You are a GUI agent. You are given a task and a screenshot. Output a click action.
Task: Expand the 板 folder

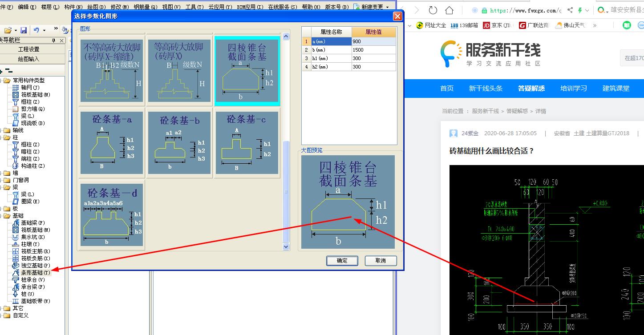coord(0,209)
